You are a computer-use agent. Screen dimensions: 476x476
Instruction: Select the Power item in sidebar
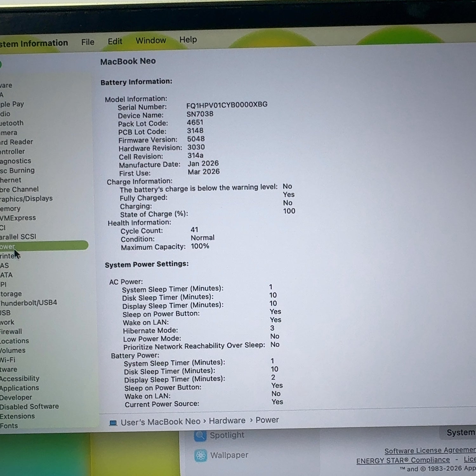pos(44,246)
